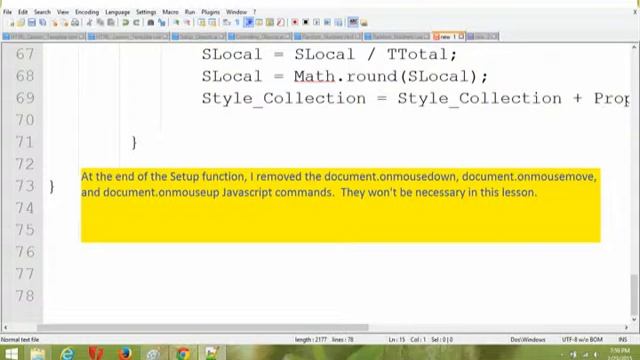Cut selection using the scissors icon
The image size is (640, 360).
coord(89,22)
